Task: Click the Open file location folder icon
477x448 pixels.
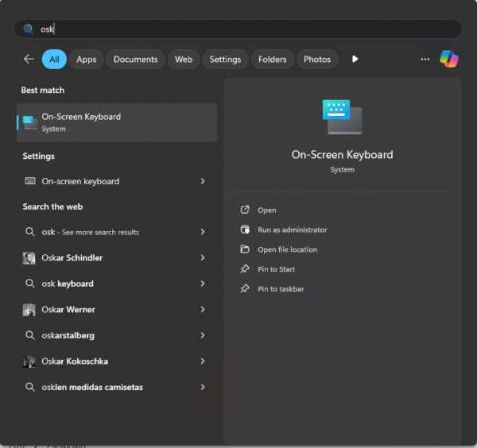Action: tap(245, 249)
